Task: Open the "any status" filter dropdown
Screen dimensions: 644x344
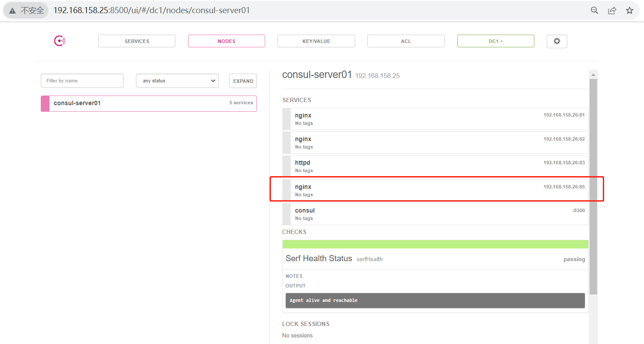Action: coord(177,81)
